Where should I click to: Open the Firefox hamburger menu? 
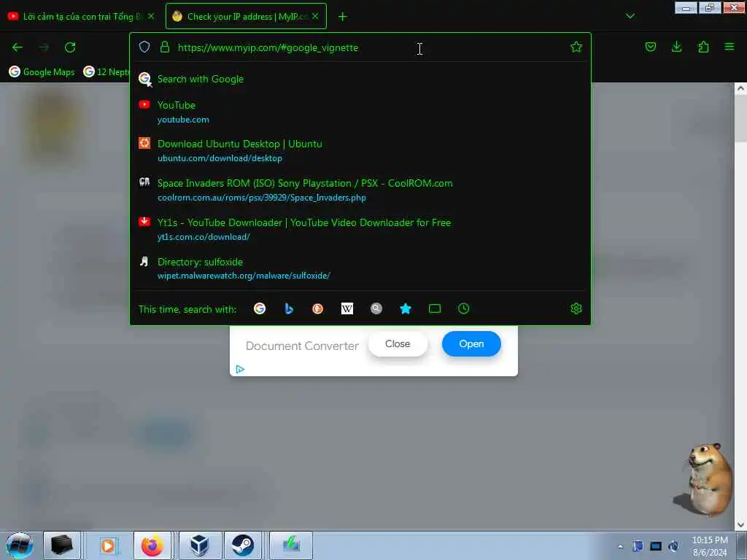[x=729, y=47]
